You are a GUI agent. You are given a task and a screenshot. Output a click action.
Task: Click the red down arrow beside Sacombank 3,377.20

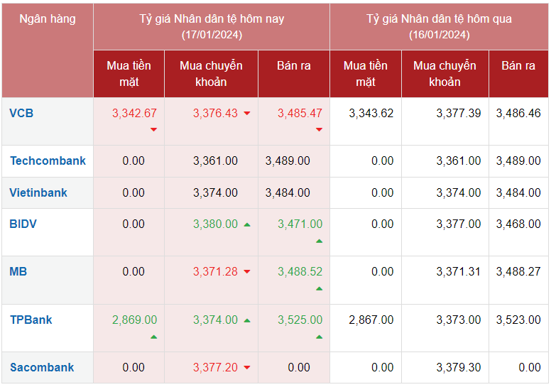click(247, 368)
